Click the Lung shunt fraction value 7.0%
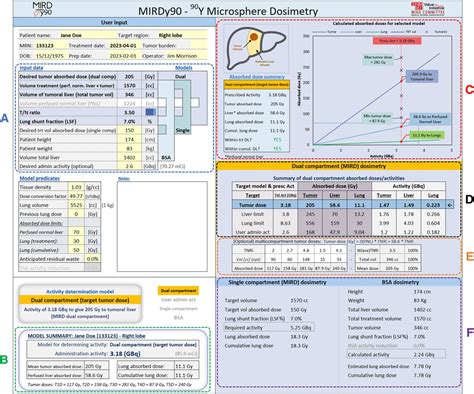 (129, 121)
